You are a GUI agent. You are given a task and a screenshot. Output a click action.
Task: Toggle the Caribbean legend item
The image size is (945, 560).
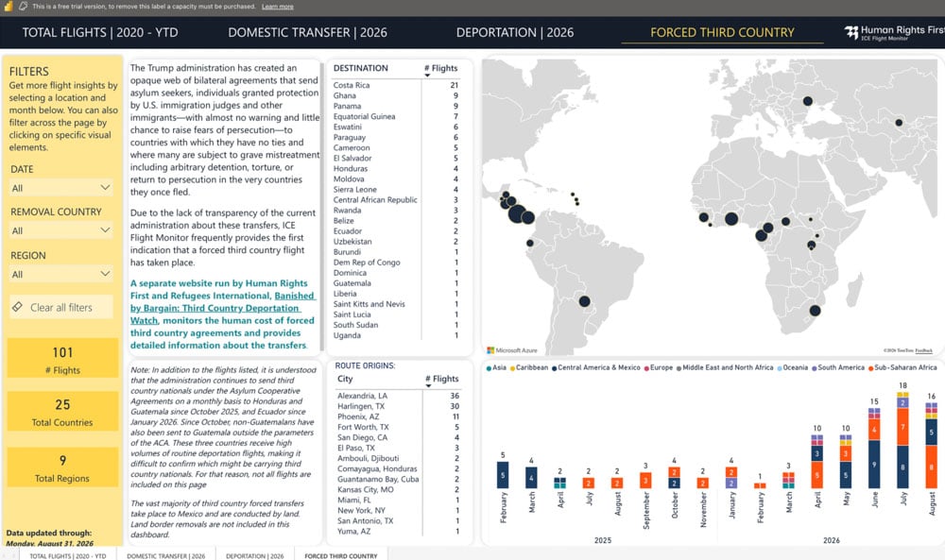pos(529,367)
